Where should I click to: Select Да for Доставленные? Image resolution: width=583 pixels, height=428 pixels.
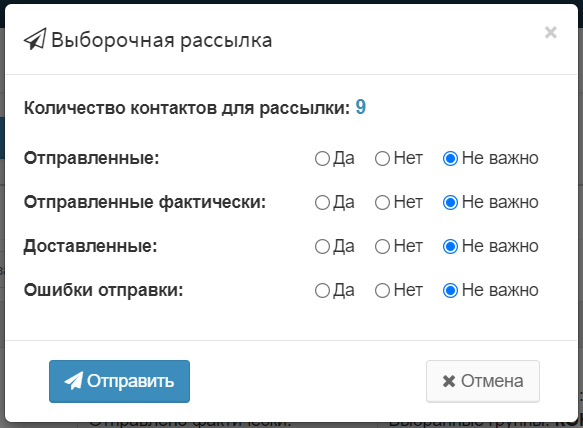(x=322, y=247)
